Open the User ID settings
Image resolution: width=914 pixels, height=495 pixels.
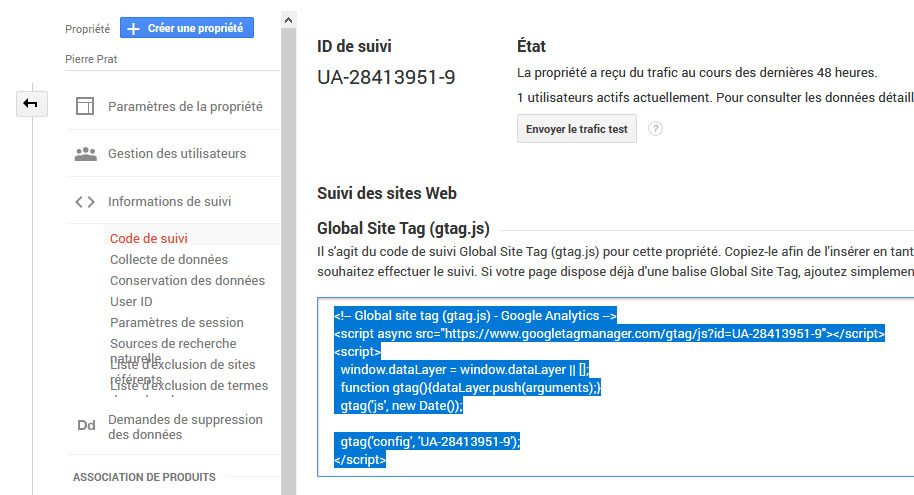(x=131, y=301)
